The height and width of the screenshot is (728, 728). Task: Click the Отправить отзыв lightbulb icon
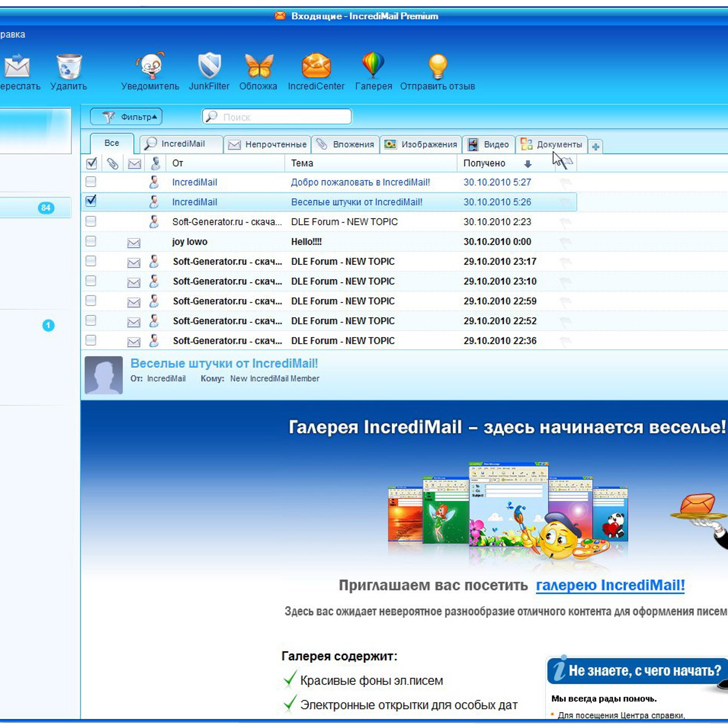(x=438, y=66)
